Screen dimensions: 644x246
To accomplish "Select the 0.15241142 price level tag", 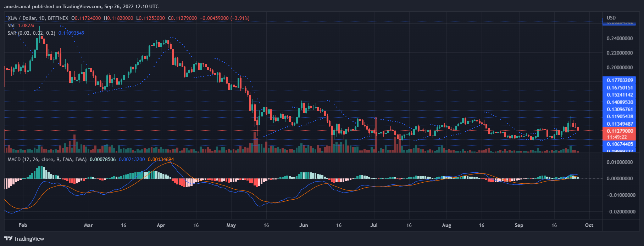I will tap(620, 95).
